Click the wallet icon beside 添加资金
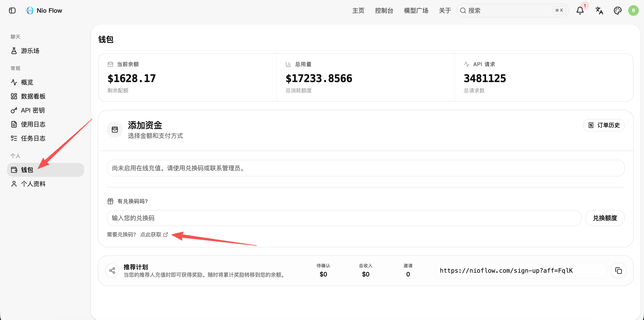Viewport: 644px width, 320px height. point(115,130)
